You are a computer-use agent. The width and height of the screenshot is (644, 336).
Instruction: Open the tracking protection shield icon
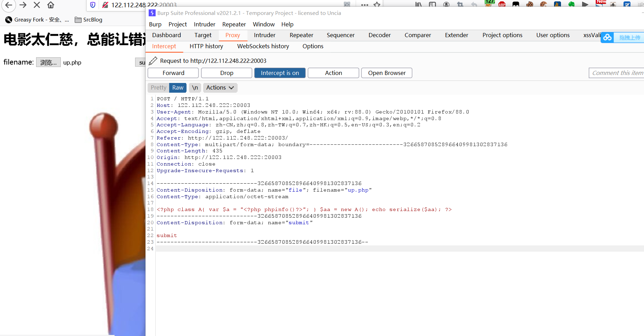coord(93,5)
